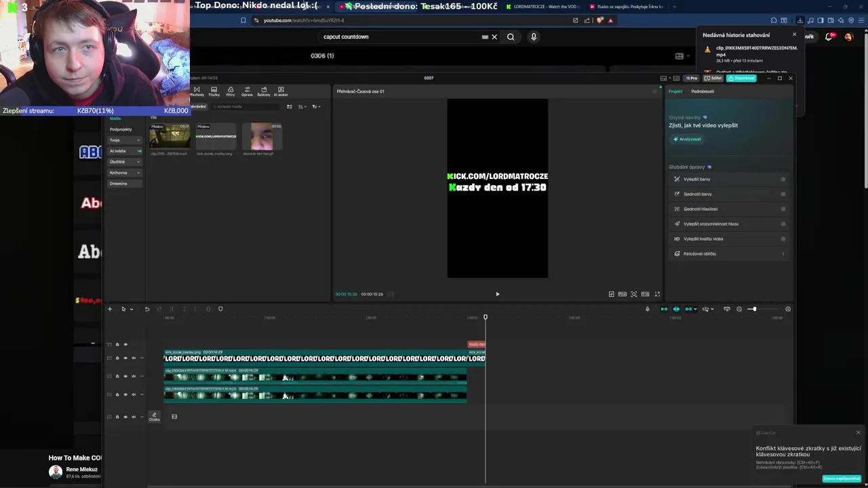Open the Rene Mlekuz channel link

pos(81,469)
